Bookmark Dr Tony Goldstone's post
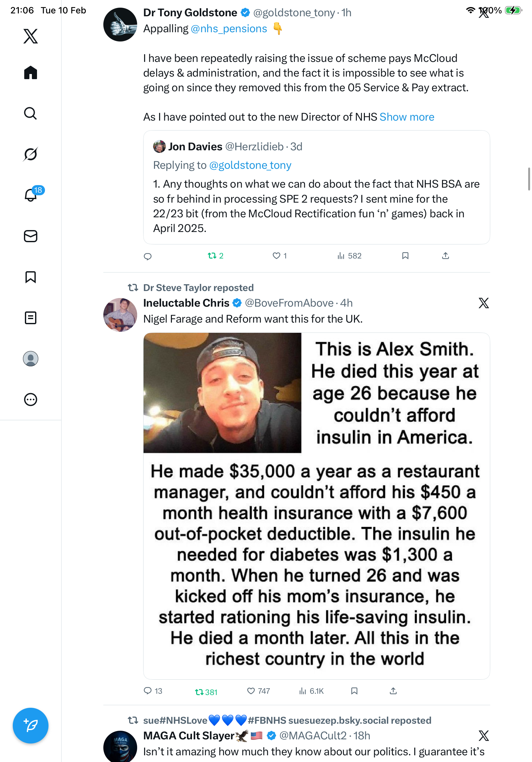This screenshot has width=532, height=762. (x=405, y=256)
